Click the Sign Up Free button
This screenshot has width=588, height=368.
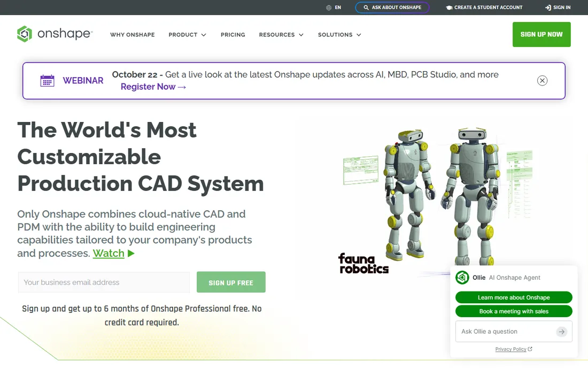[x=231, y=282]
